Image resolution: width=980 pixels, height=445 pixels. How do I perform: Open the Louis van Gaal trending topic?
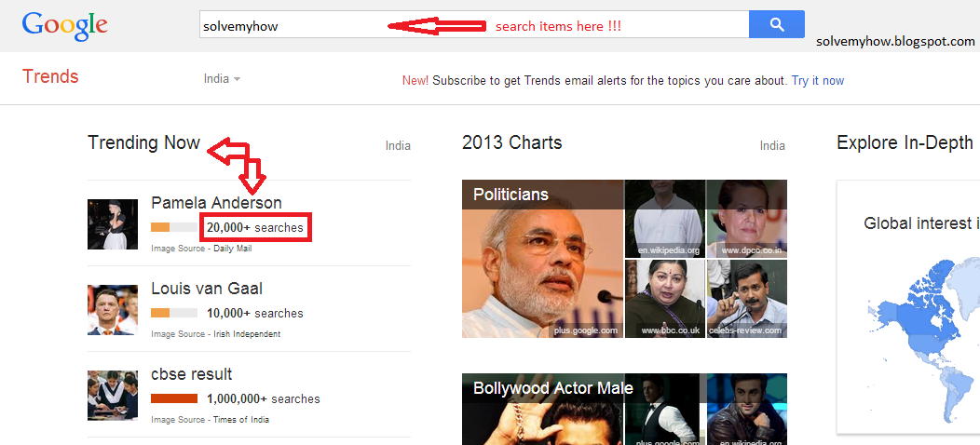click(207, 289)
